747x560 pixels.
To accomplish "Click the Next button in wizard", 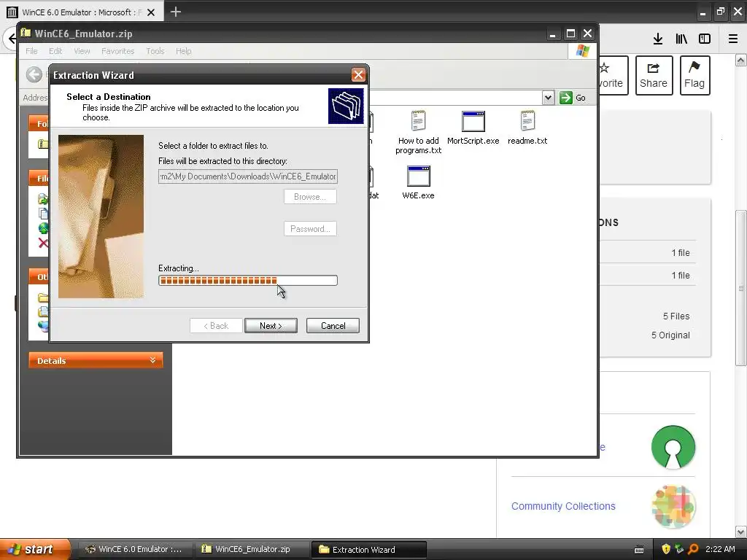I will click(x=271, y=326).
